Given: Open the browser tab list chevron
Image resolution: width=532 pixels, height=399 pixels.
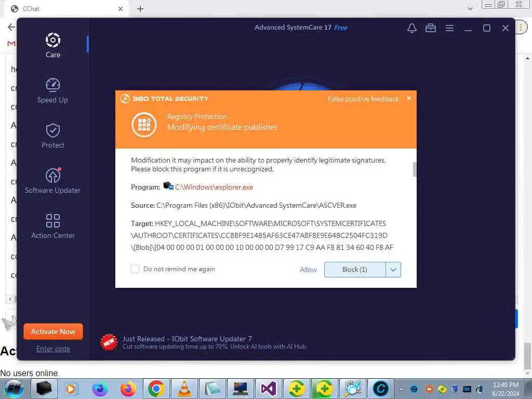Looking at the screenshot, I should point(470,9).
